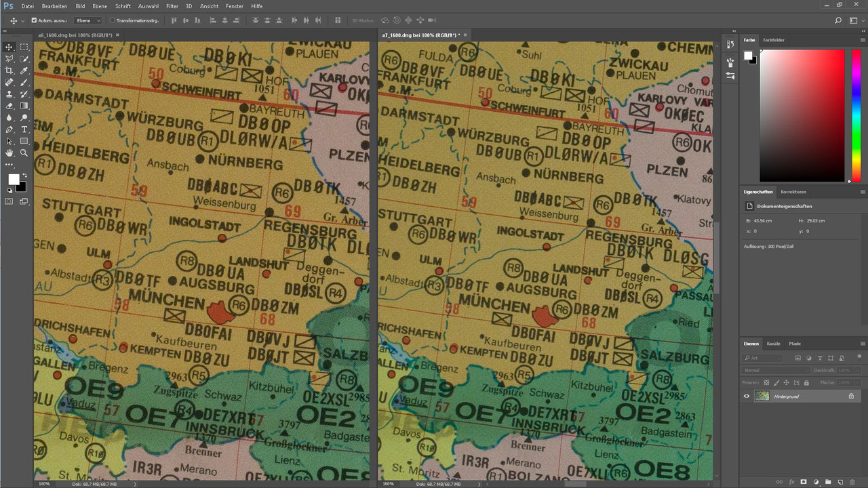Activate the Type tool
This screenshot has width=868, height=488.
(x=24, y=129)
